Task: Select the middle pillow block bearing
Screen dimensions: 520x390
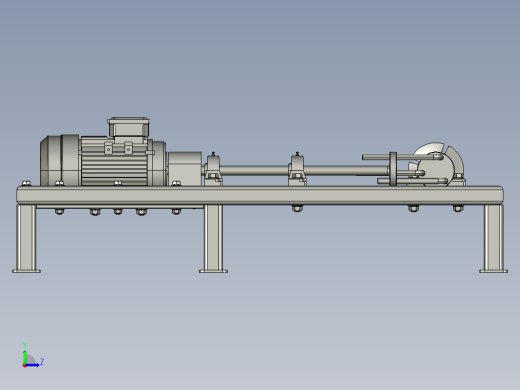Action: (x=297, y=169)
